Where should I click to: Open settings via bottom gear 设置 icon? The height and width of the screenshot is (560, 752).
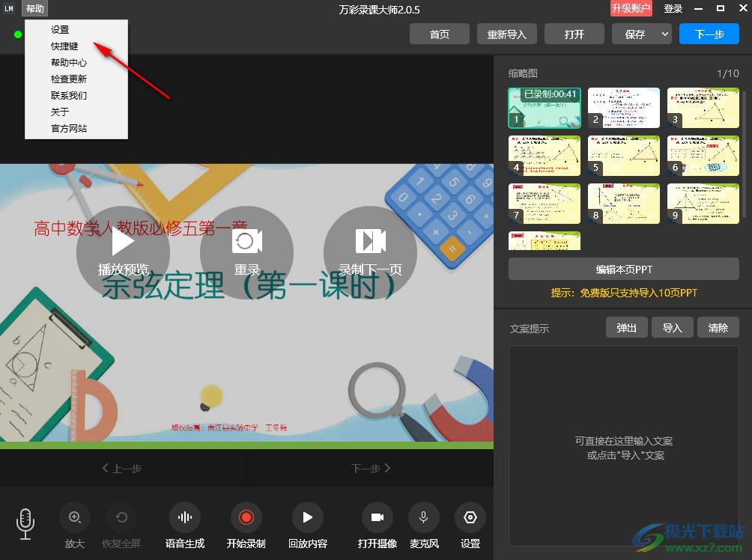(x=470, y=517)
